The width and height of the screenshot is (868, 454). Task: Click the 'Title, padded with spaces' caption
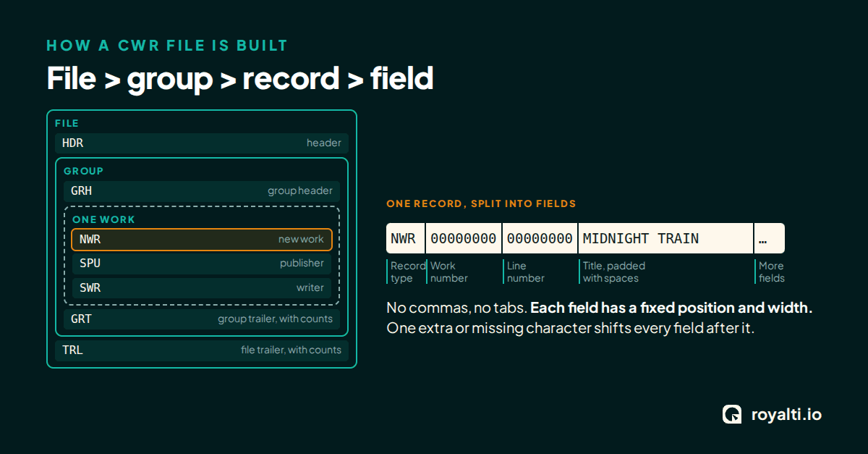click(614, 272)
